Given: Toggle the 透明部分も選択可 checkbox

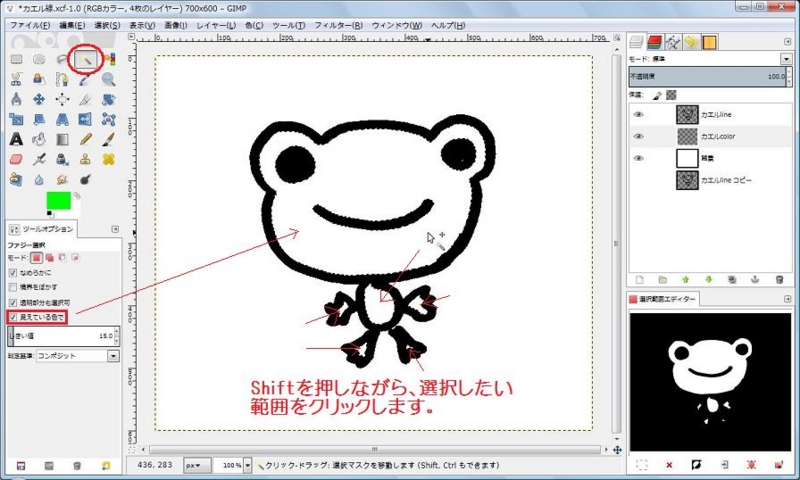Looking at the screenshot, I should [13, 302].
